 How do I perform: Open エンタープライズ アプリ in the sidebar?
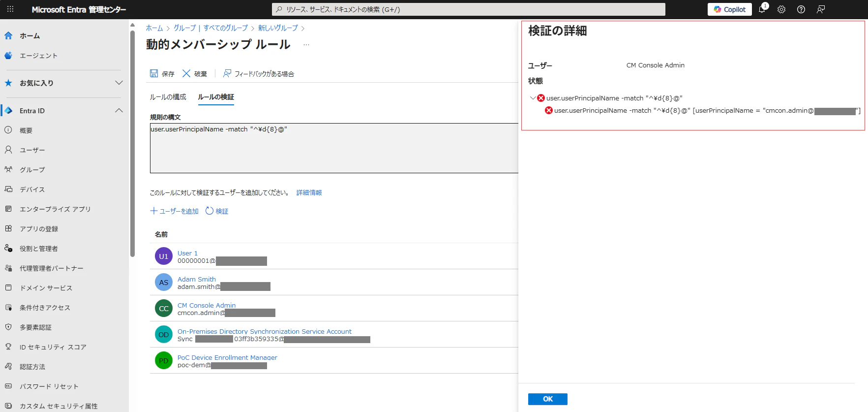point(55,209)
